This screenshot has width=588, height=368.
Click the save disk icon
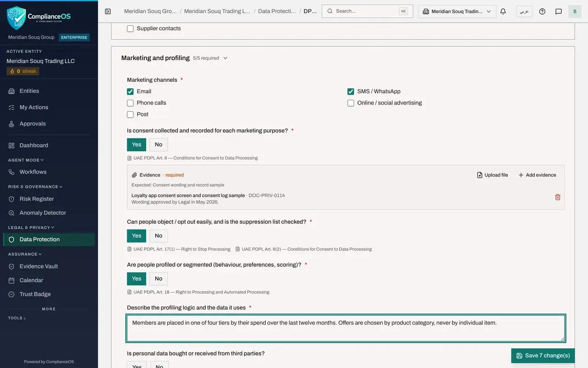520,356
